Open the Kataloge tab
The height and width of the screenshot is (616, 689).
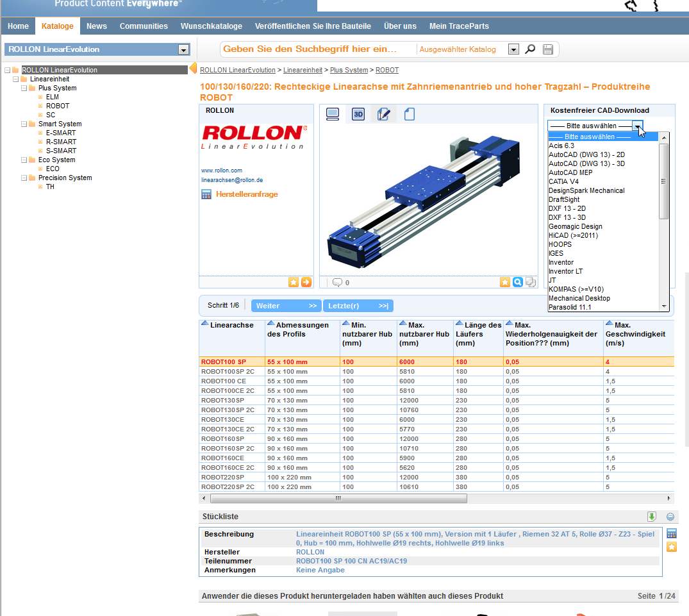click(x=58, y=26)
